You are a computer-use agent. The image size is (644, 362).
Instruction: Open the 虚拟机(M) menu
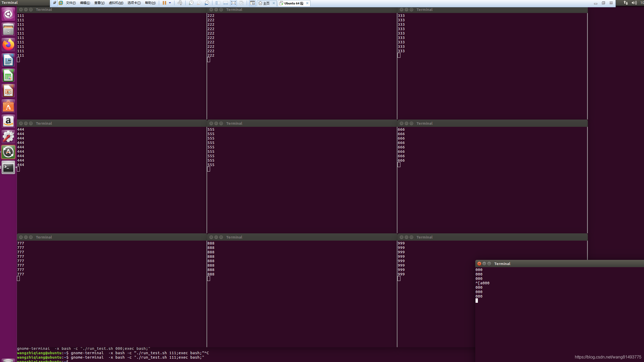[116, 3]
